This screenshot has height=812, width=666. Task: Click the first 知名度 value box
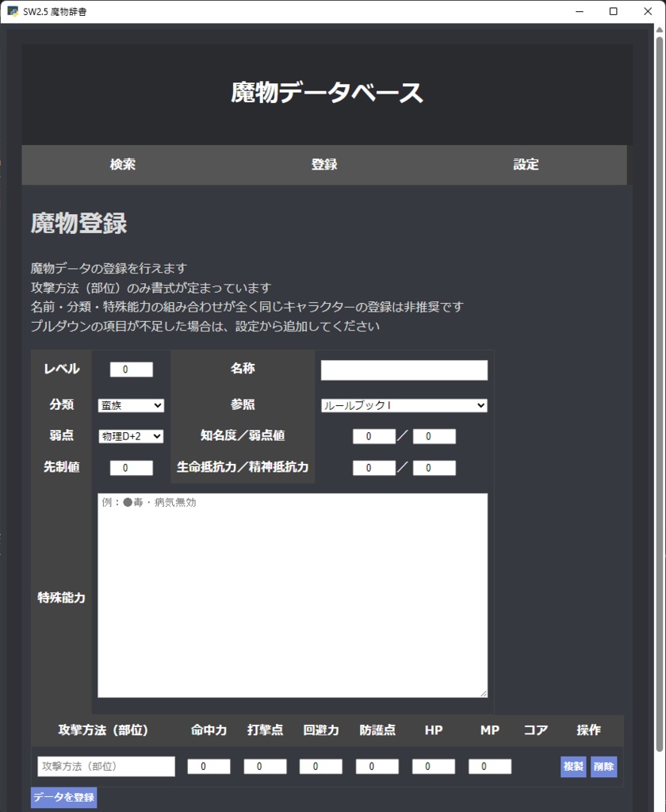point(373,436)
